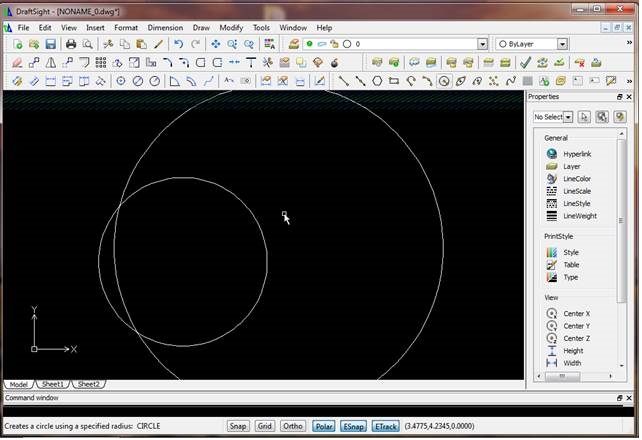Click the Trim tool icon

(x=268, y=63)
